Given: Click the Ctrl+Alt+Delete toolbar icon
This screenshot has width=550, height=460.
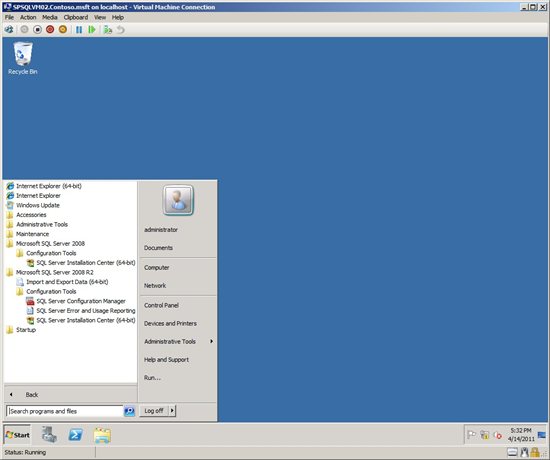Looking at the screenshot, I should pyautogui.click(x=9, y=30).
